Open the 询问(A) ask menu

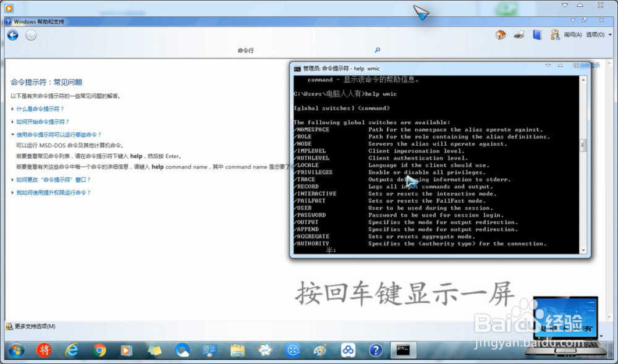(573, 35)
